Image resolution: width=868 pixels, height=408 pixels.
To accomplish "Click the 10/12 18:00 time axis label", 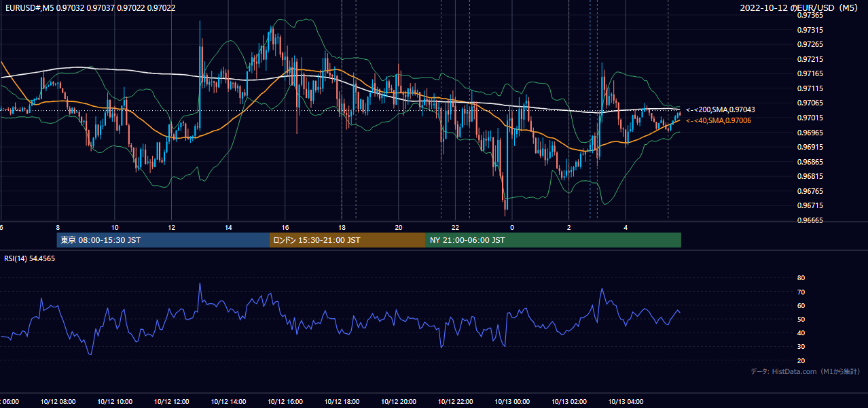I will [x=342, y=402].
